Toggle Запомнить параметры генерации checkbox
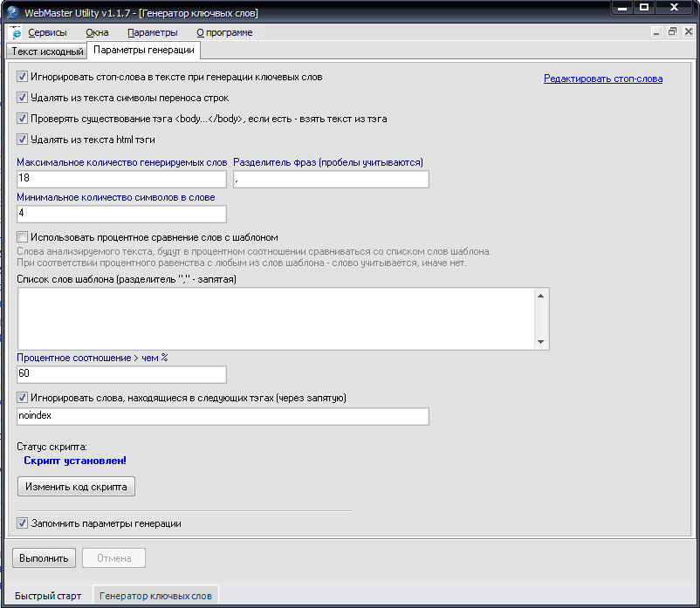Image resolution: width=700 pixels, height=608 pixels. [23, 523]
